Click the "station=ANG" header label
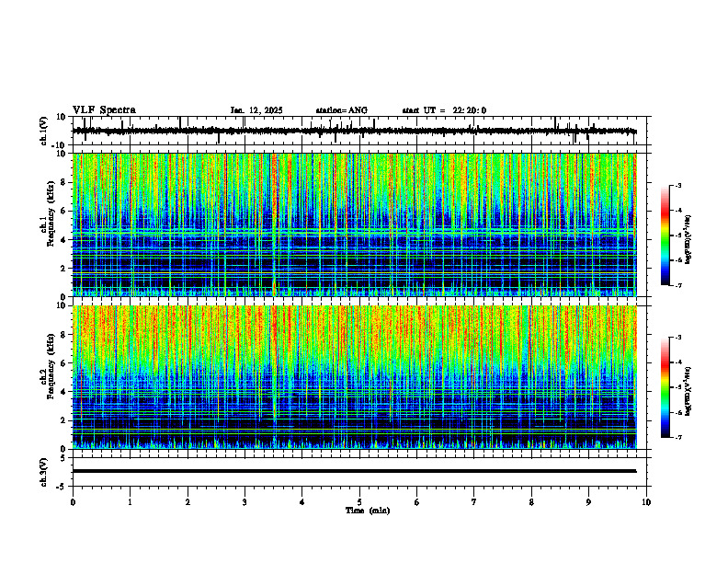 pos(341,110)
